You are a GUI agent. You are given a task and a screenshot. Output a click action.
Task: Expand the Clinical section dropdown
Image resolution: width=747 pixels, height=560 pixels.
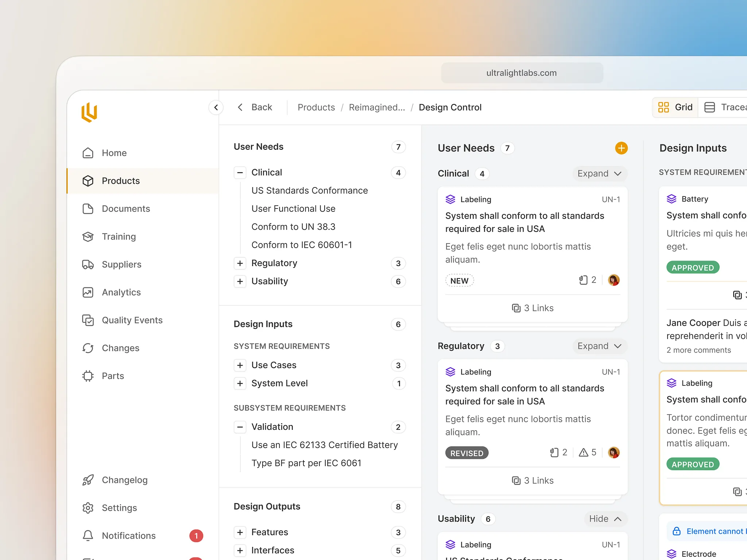click(x=599, y=174)
